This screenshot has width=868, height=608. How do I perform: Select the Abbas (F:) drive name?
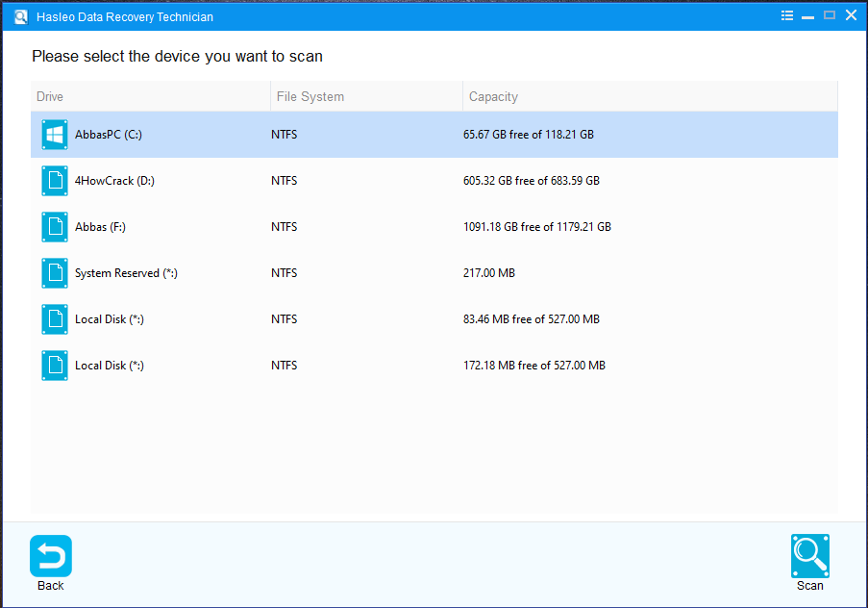tap(100, 227)
